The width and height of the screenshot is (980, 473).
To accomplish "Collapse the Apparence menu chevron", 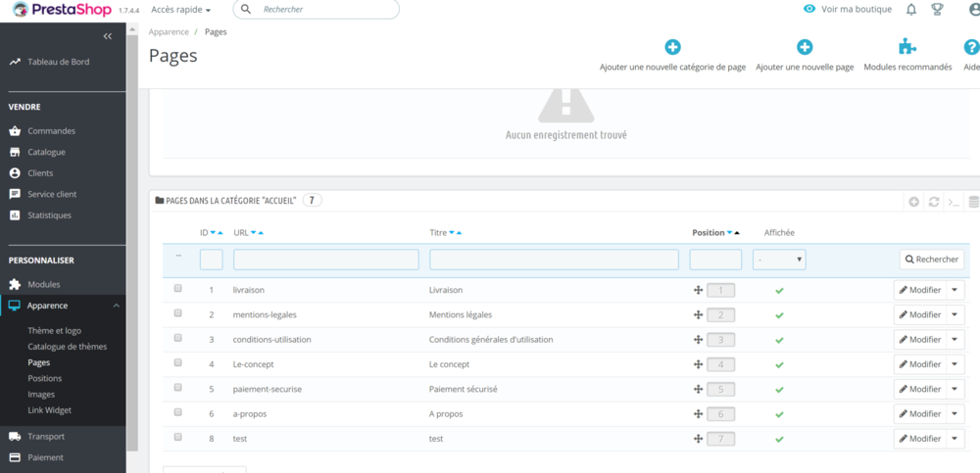I will 117,306.
